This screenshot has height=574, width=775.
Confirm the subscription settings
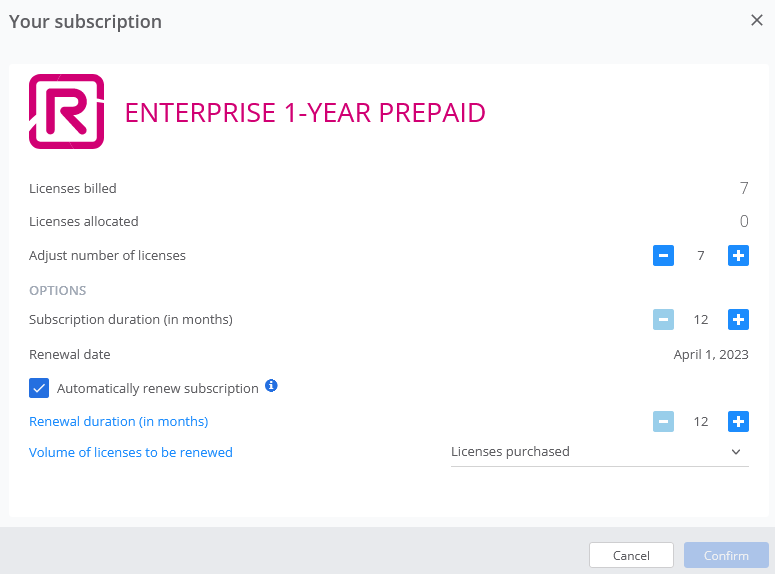(726, 555)
